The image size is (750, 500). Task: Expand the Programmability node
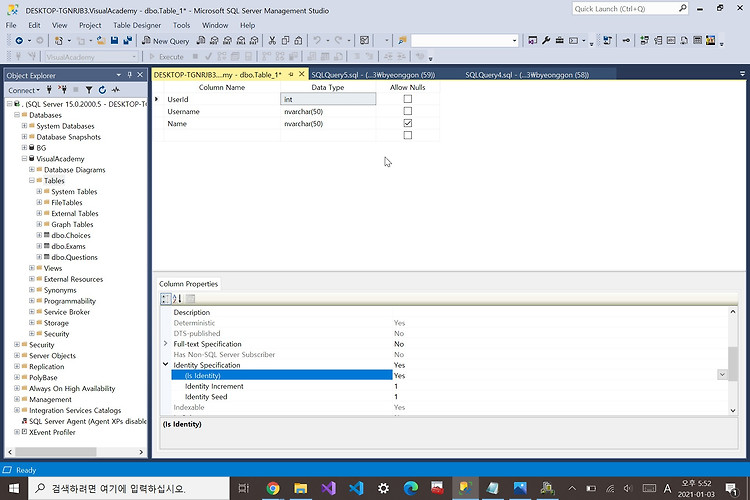coord(32,301)
